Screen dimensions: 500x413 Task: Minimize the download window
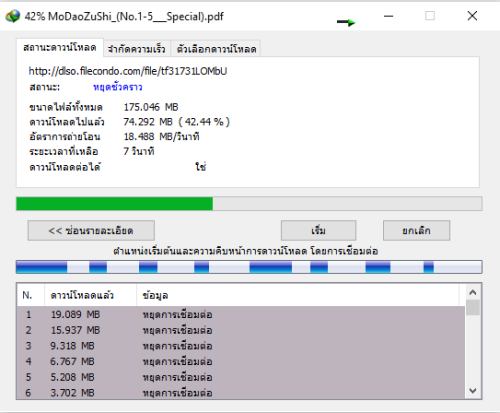click(x=388, y=16)
